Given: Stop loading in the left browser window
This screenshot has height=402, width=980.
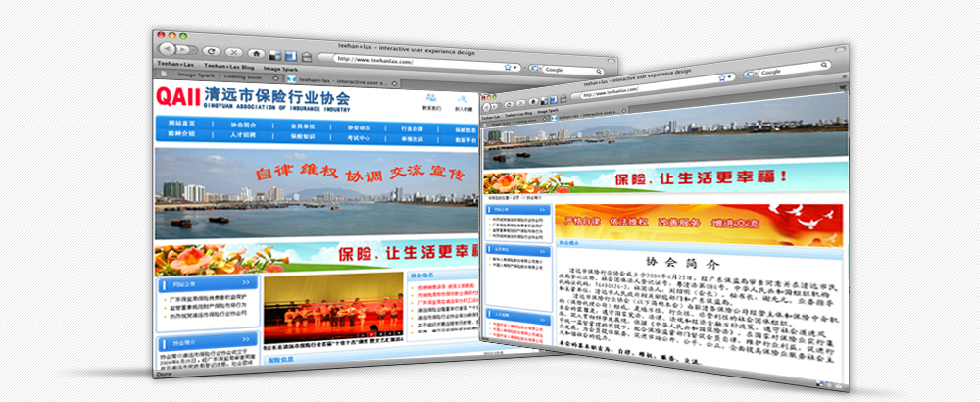Looking at the screenshot, I should point(234,53).
